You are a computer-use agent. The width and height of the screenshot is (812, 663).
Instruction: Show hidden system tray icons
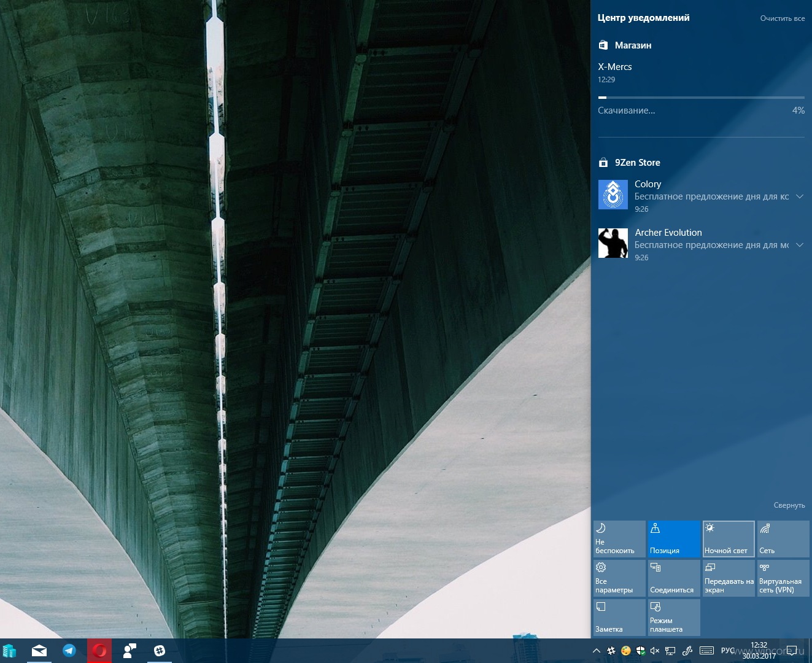point(596,651)
